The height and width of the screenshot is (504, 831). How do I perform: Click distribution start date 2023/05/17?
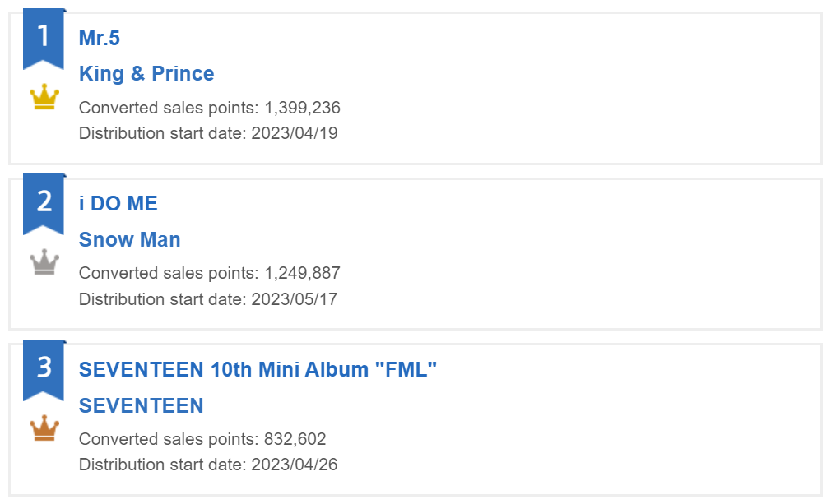coord(207,299)
